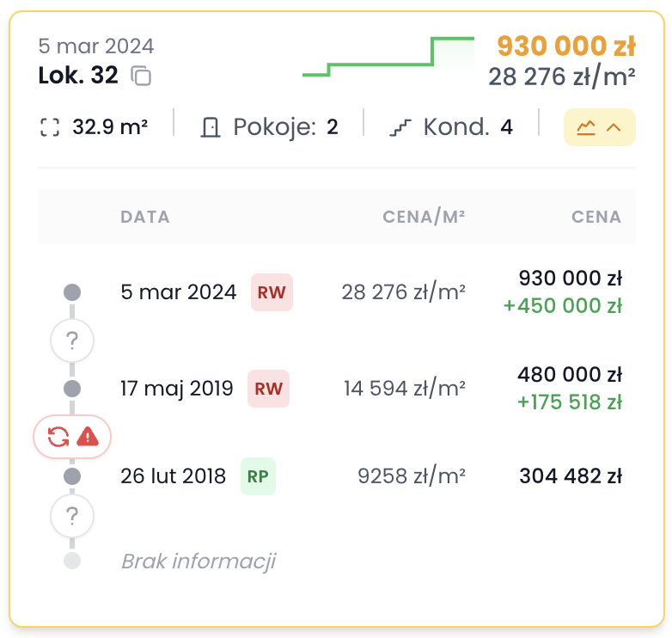Sort by the DATA column header
The image size is (672, 638).
[x=145, y=217]
